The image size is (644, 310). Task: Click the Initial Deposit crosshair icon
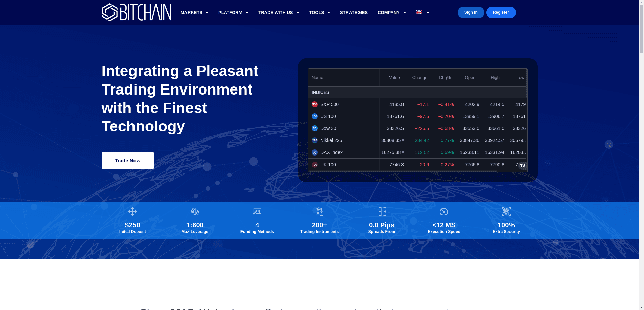[x=132, y=211]
